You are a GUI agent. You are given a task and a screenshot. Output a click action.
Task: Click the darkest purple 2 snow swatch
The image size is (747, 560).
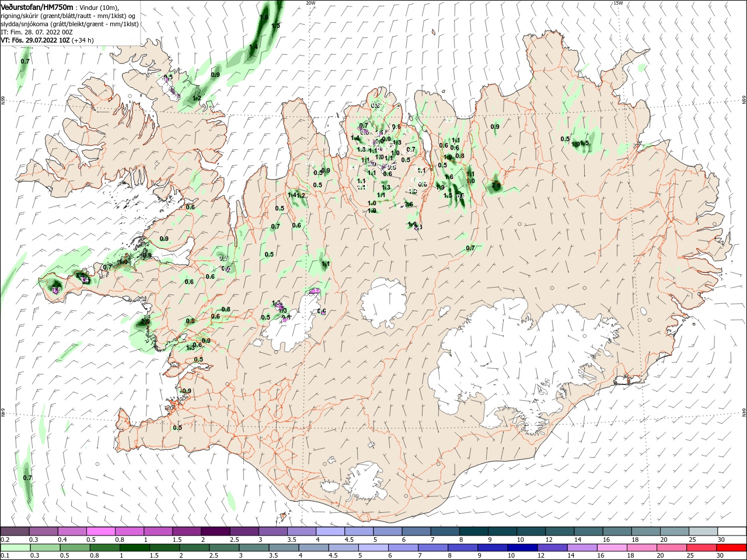coord(215,531)
